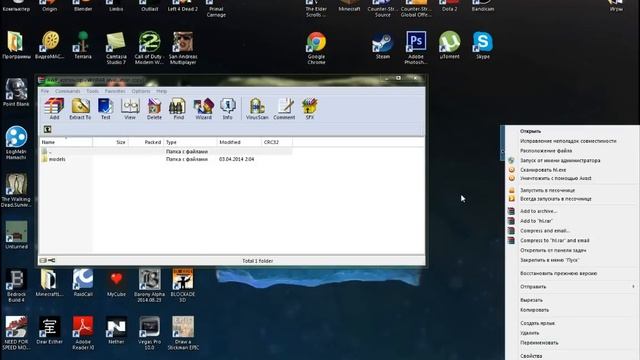640x360 pixels.
Task: Create an SFX archive
Action: [309, 109]
